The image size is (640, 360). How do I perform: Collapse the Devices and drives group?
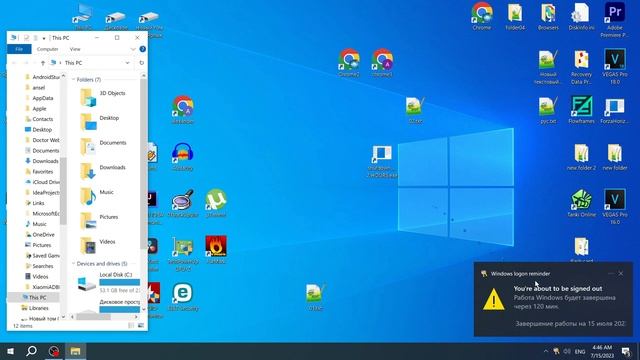click(x=73, y=264)
